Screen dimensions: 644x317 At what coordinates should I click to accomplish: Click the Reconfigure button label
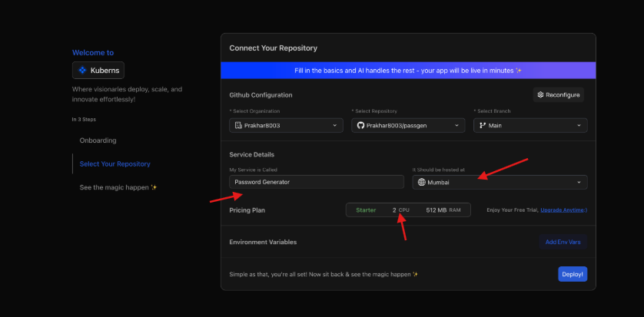(563, 94)
